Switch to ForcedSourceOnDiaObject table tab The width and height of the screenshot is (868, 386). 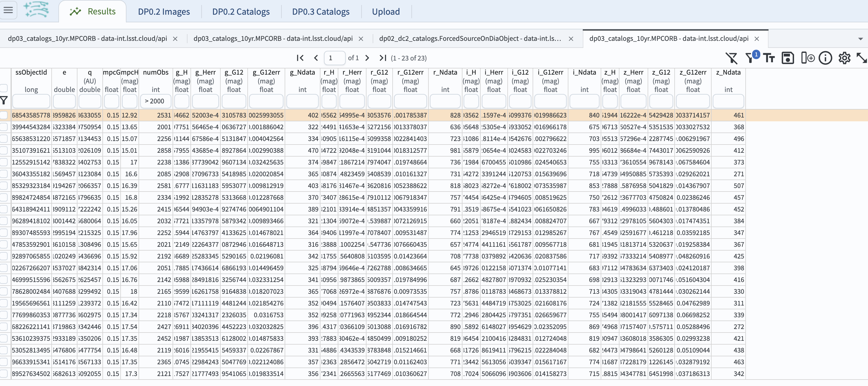(x=470, y=38)
